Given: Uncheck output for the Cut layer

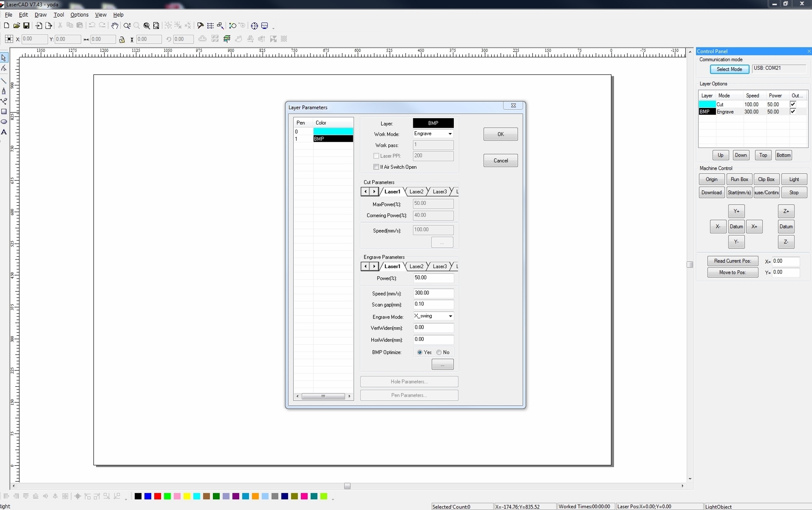Looking at the screenshot, I should pyautogui.click(x=793, y=104).
